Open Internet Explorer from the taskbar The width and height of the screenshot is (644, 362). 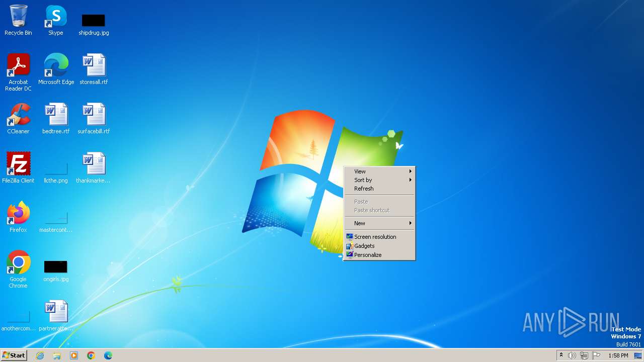[40, 355]
